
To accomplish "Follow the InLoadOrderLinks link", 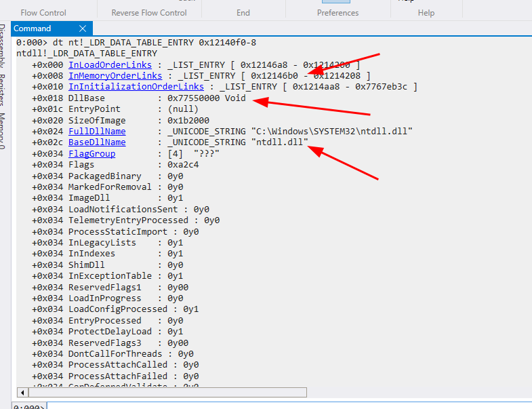I will pyautogui.click(x=110, y=64).
